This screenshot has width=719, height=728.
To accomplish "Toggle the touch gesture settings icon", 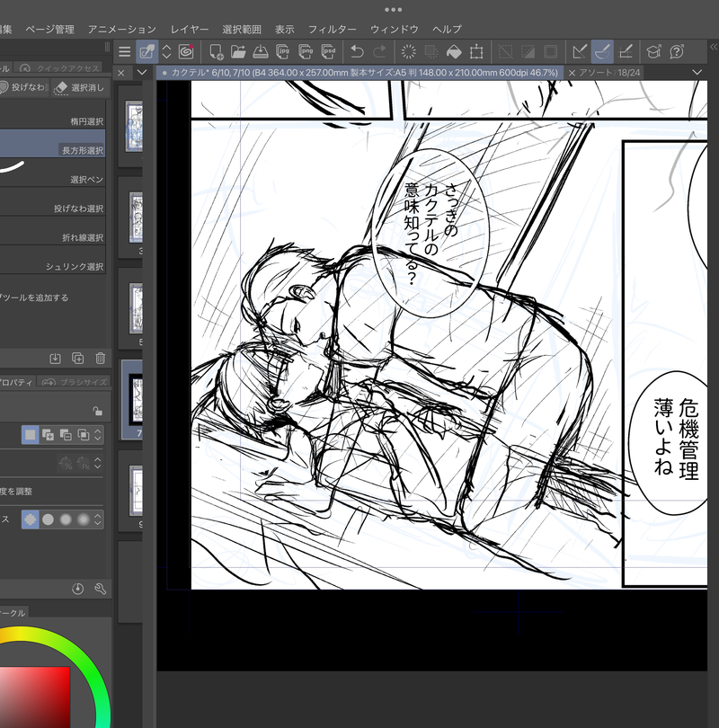I will pos(146,51).
